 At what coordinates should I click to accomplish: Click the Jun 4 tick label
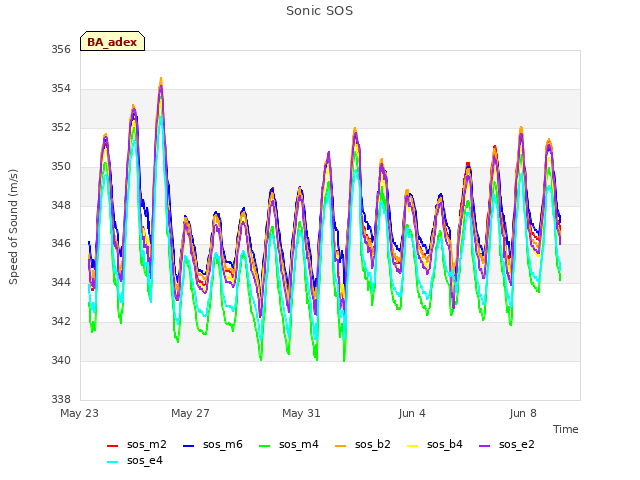[412, 413]
